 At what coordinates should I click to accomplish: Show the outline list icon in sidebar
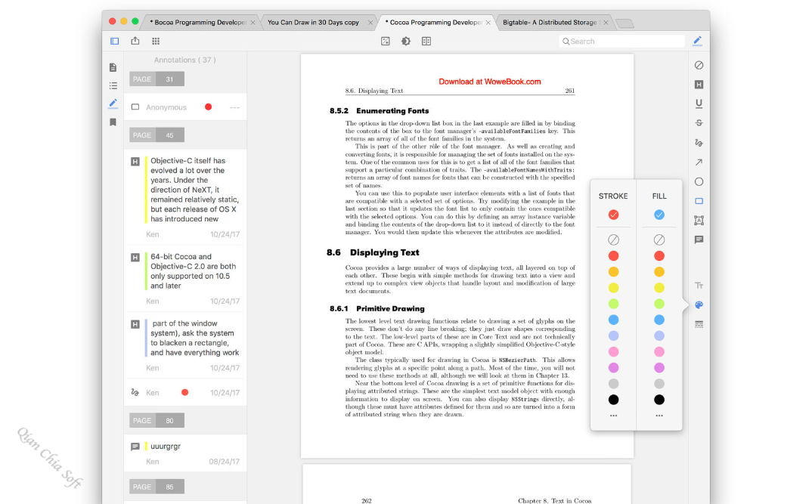pyautogui.click(x=113, y=85)
